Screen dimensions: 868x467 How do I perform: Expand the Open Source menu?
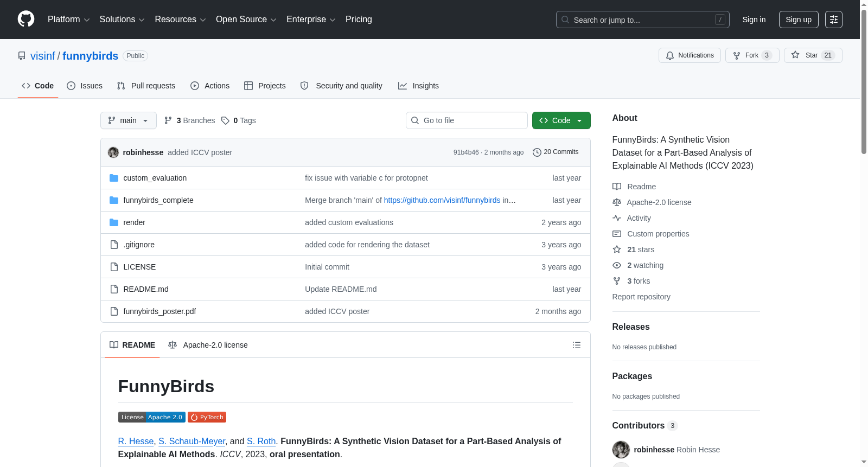click(246, 20)
